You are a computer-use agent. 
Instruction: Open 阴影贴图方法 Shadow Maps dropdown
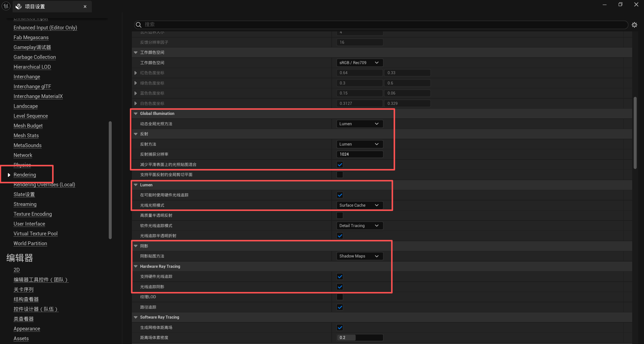(x=360, y=256)
